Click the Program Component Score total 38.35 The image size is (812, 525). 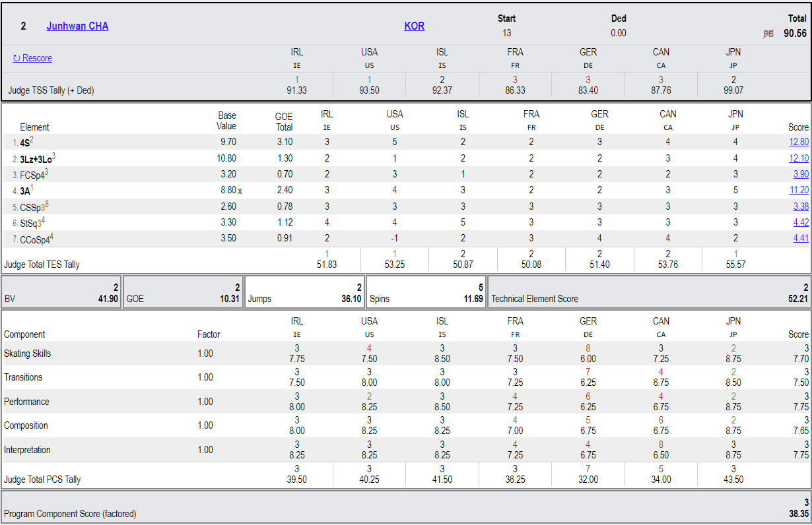tap(797, 514)
